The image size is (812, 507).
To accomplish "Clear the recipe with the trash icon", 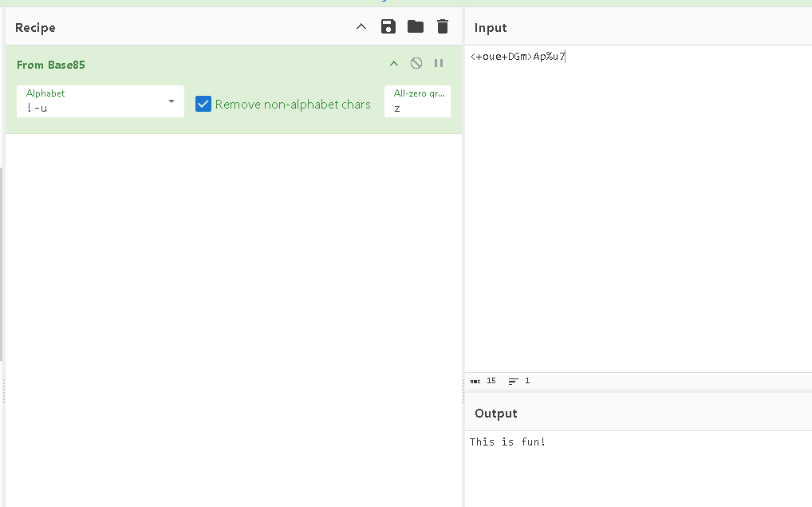I will pos(443,27).
